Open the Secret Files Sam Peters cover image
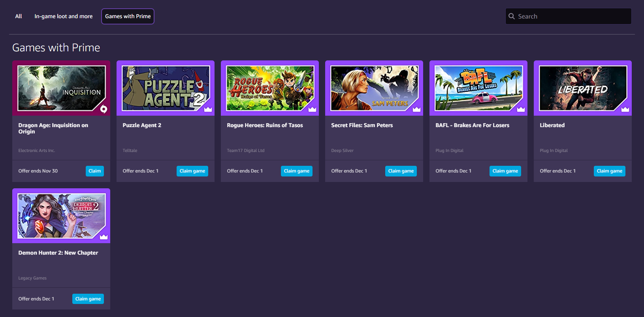Viewport: 644px width, 317px height. (x=374, y=88)
